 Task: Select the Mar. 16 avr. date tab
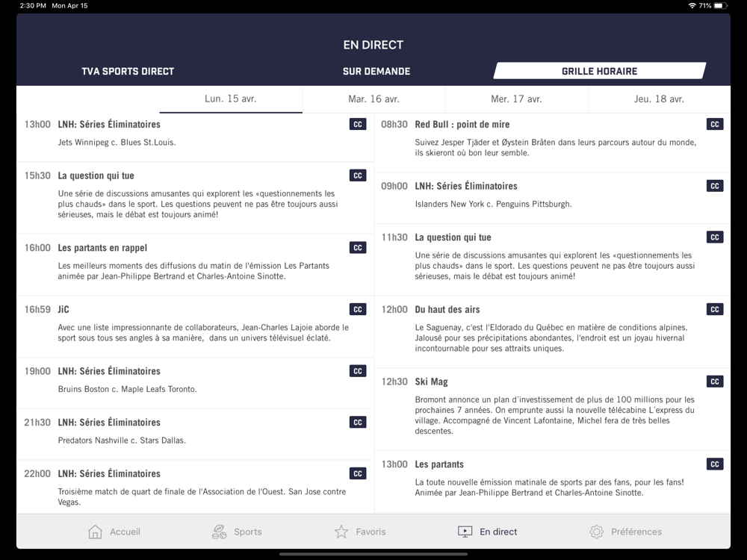pos(373,99)
